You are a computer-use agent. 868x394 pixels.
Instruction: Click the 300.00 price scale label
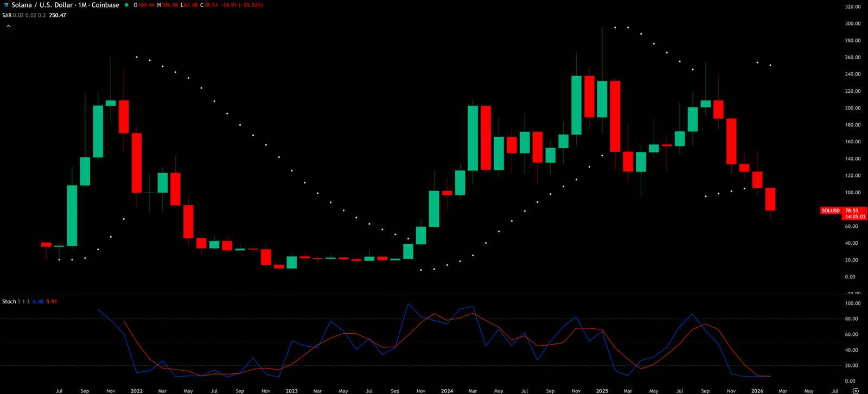(852, 23)
